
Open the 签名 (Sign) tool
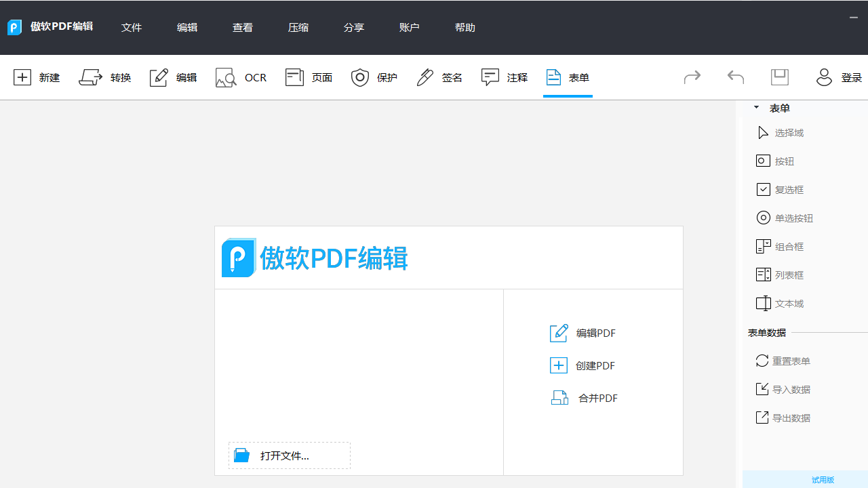coord(439,77)
